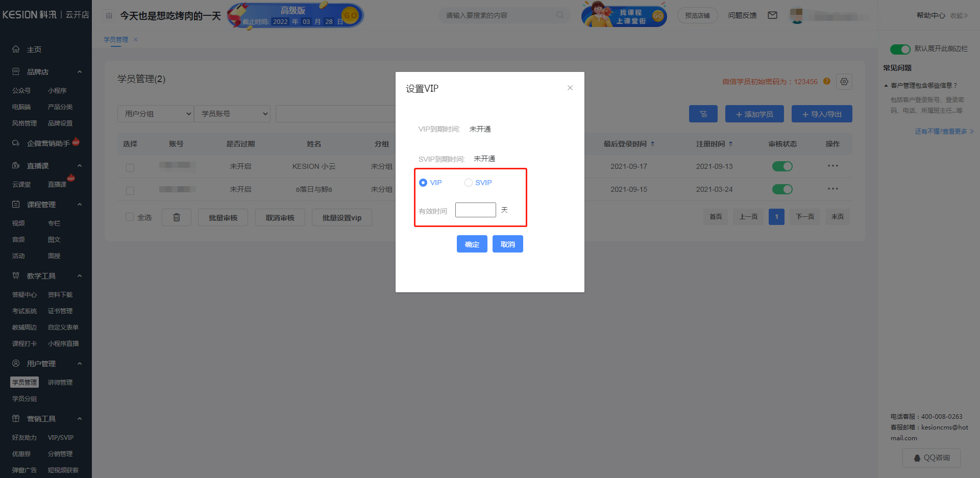Click the user avatar in header
This screenshot has height=478, width=980.
point(796,15)
